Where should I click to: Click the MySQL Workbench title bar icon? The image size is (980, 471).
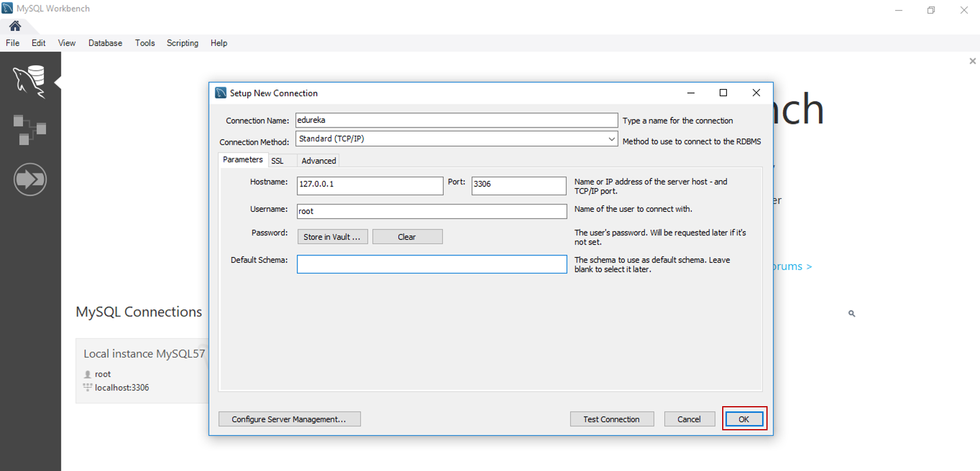[7, 8]
